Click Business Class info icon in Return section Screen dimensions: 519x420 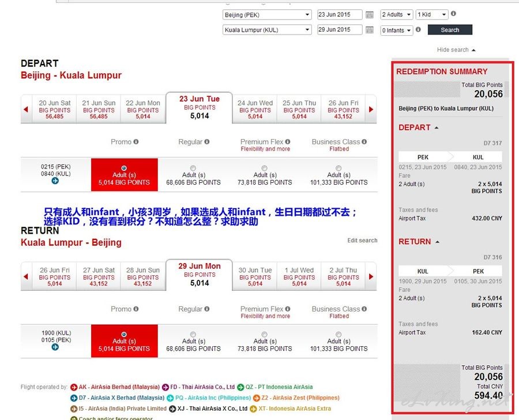364,309
